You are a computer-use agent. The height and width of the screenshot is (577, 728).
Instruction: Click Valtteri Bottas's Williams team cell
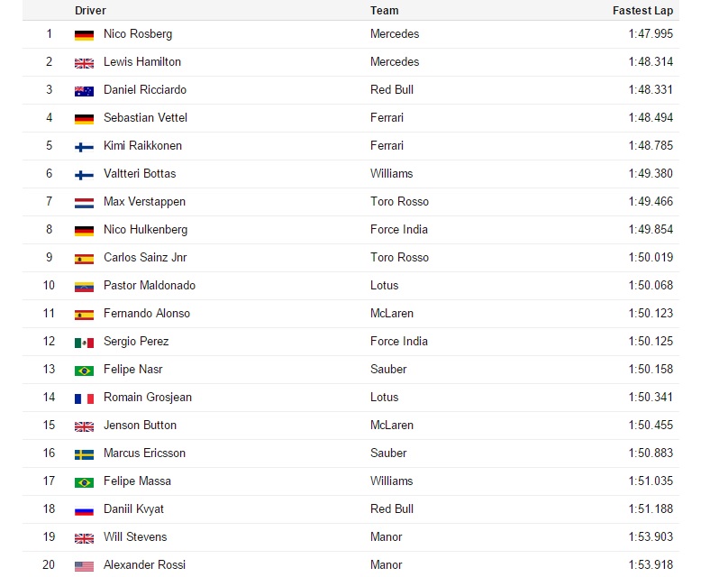pyautogui.click(x=392, y=174)
